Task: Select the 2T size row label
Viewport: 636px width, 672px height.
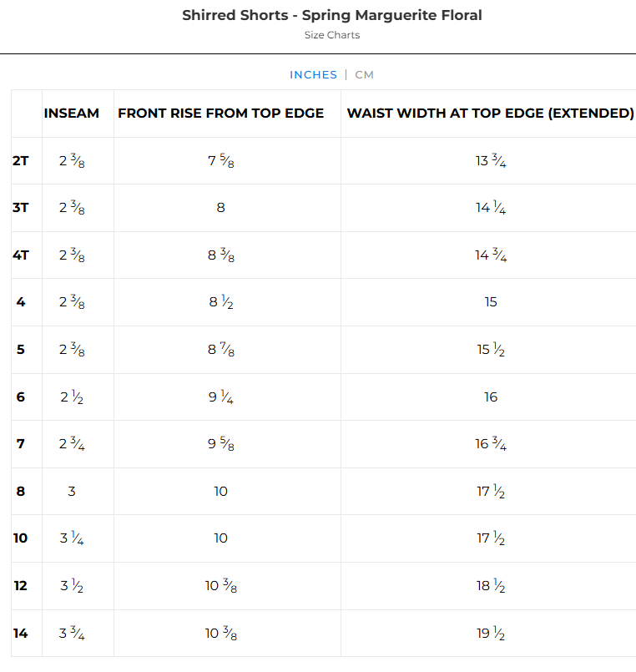Action: coord(21,160)
